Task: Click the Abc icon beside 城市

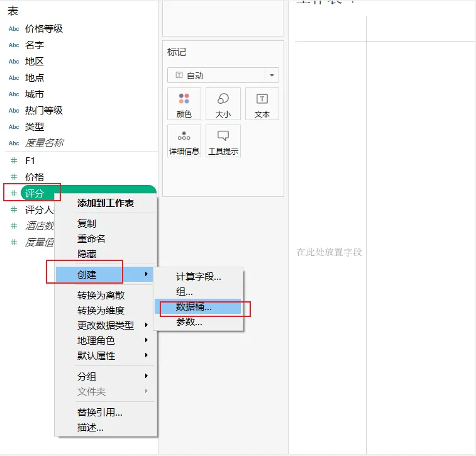Action: pos(14,94)
